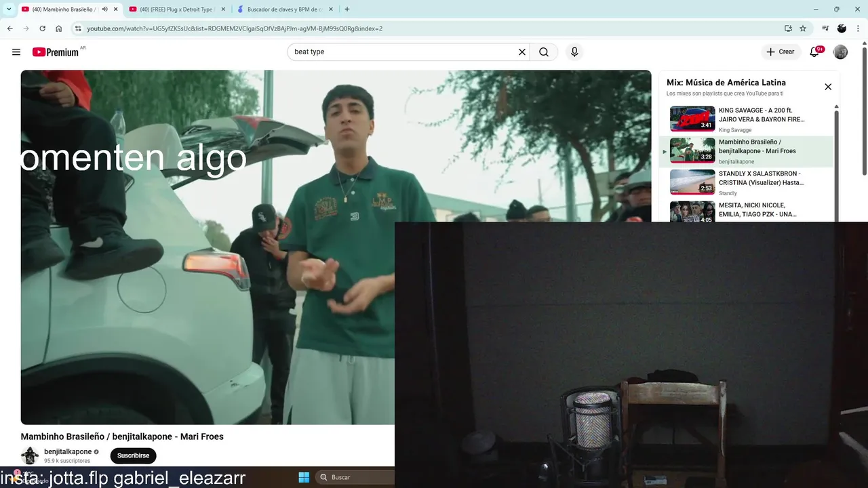Open the Windows Start menu
The height and width of the screenshot is (488, 868).
pyautogui.click(x=304, y=477)
